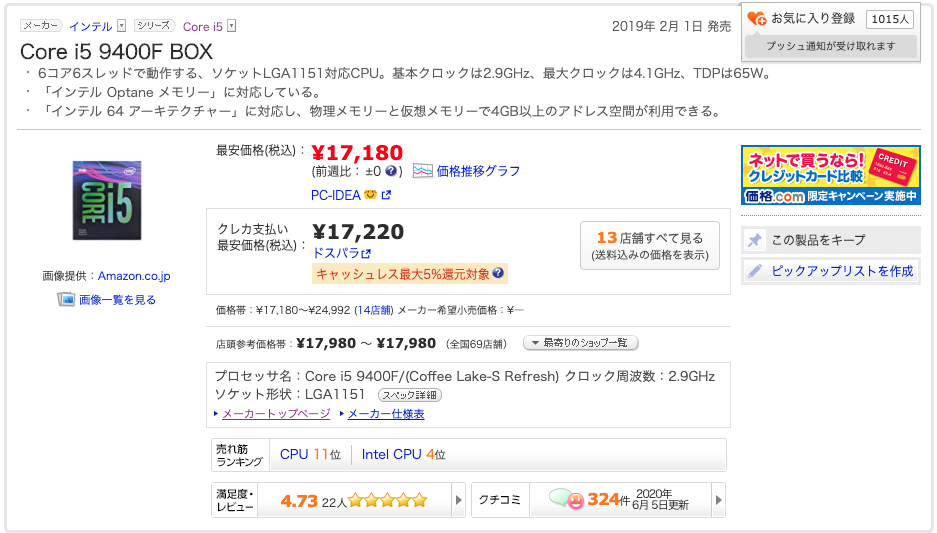Viewport: 937px width, 533px height.
Task: Click the button to view all 13 shops
Action: click(x=649, y=245)
